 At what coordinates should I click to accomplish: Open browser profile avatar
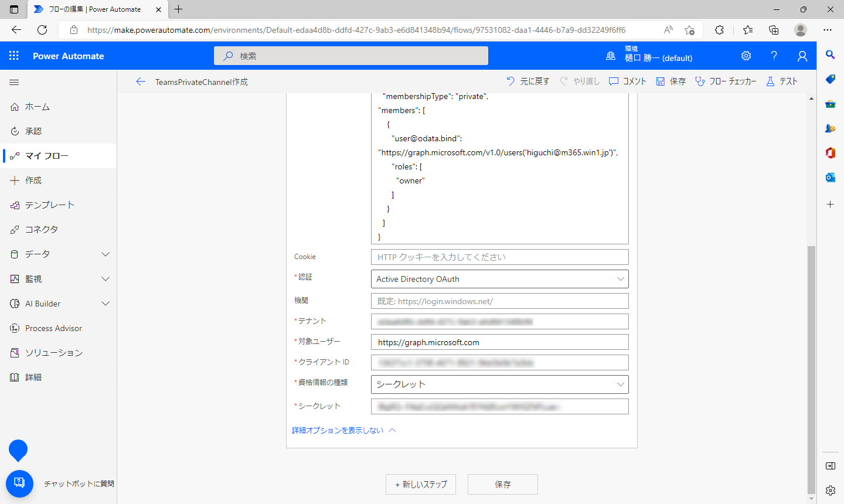coord(801,30)
